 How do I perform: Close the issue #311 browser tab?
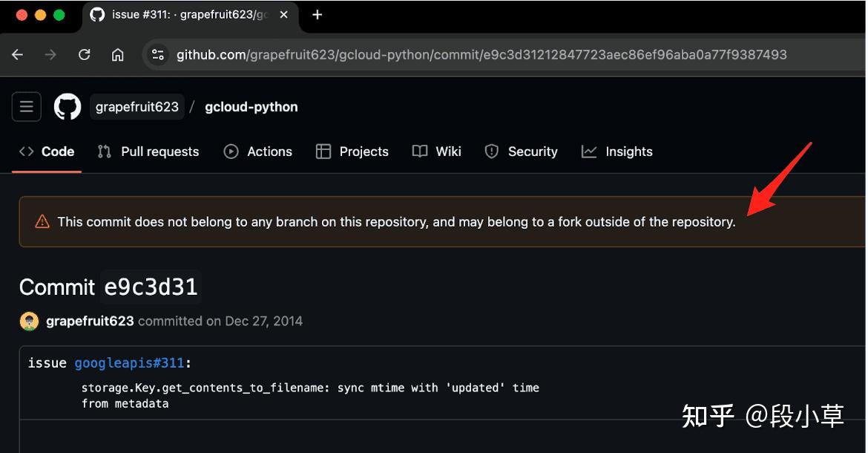tap(283, 15)
